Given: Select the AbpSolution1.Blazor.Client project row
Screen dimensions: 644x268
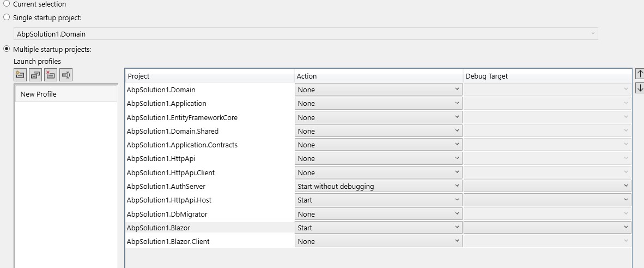Looking at the screenshot, I should click(209, 241).
